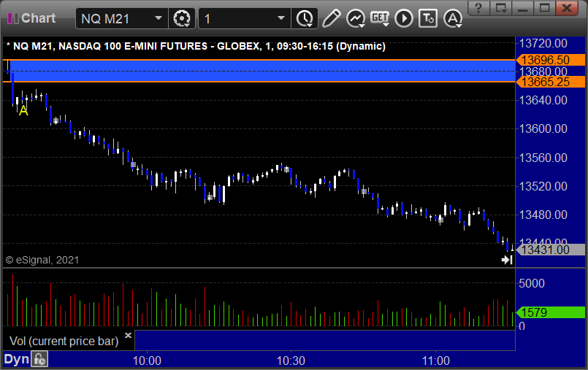This screenshot has height=370, width=588.
Task: Expand the NQ M21 symbol dropdown
Action: tap(159, 18)
